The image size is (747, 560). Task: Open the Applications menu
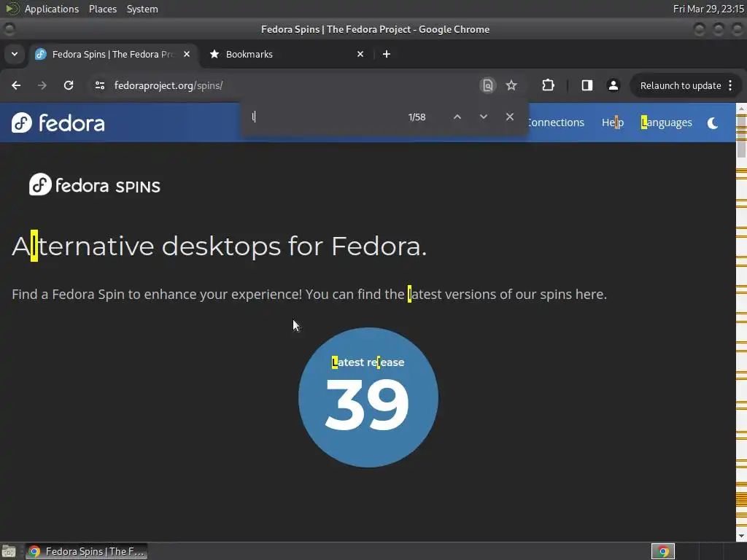click(52, 9)
